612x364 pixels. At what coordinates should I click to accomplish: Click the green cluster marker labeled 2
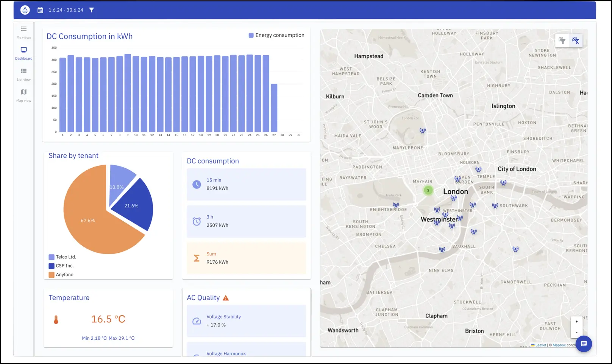(x=428, y=190)
